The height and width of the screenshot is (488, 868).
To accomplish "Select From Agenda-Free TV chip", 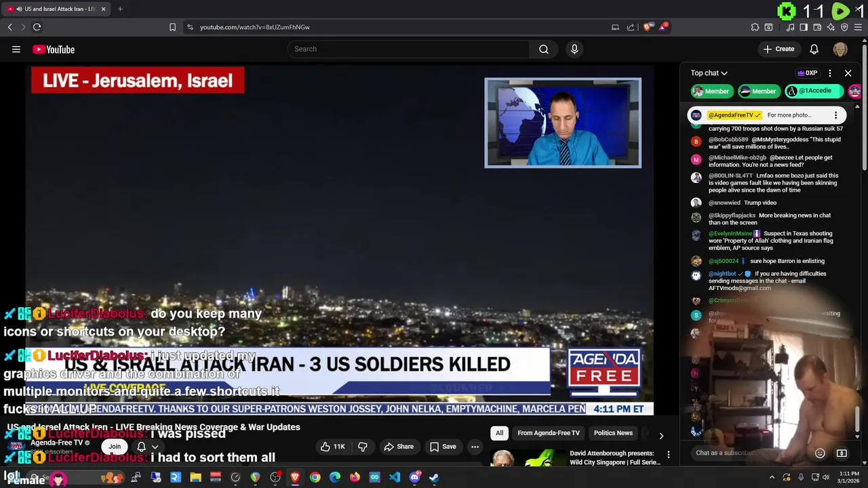I will [x=549, y=433].
